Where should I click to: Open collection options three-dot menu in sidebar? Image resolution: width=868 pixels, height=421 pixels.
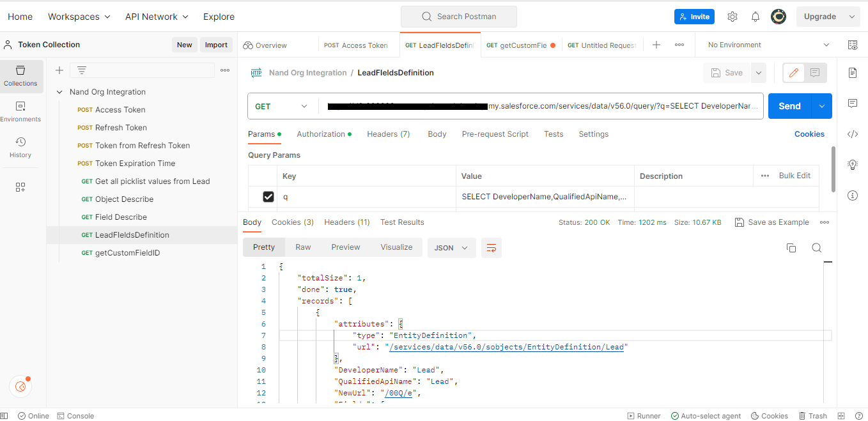click(225, 70)
